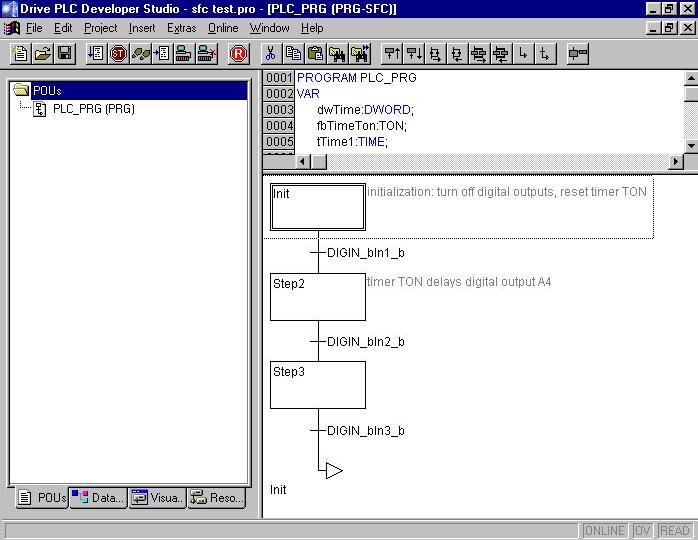
Task: Select the POUs root folder in tree
Action: (46, 91)
